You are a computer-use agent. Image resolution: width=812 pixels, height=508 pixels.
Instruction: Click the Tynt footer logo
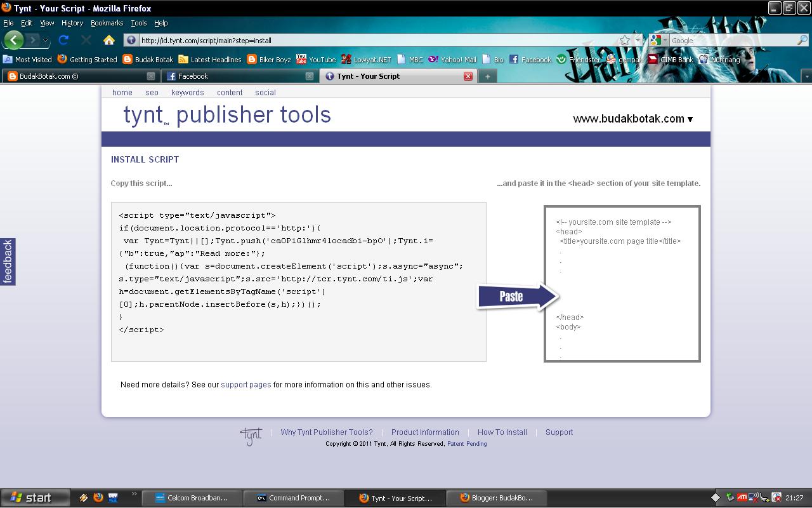pos(251,436)
